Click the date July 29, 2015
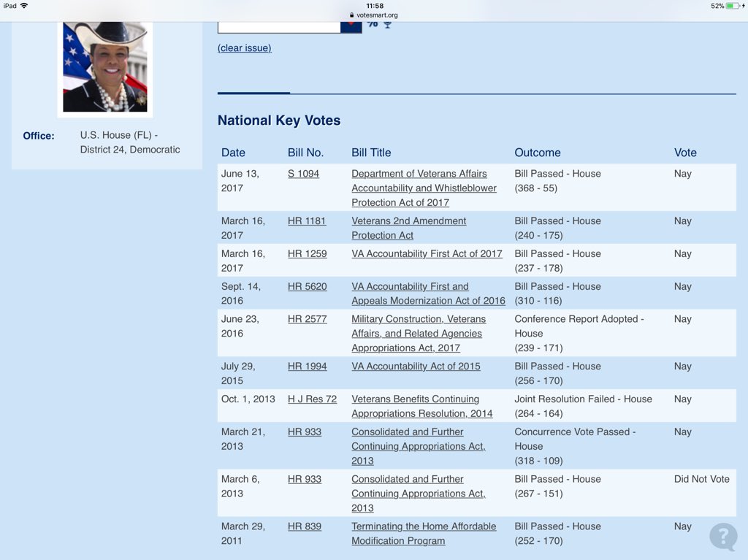This screenshot has width=748, height=560. 238,374
